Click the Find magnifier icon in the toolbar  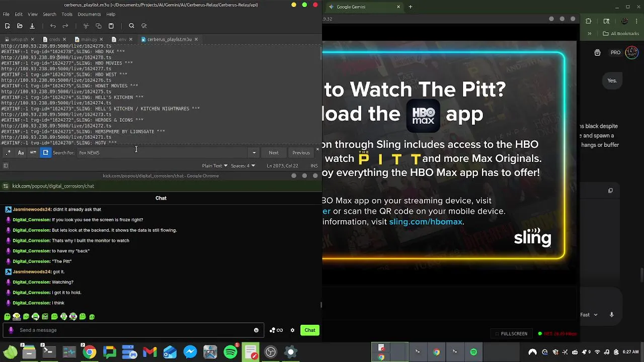click(131, 26)
